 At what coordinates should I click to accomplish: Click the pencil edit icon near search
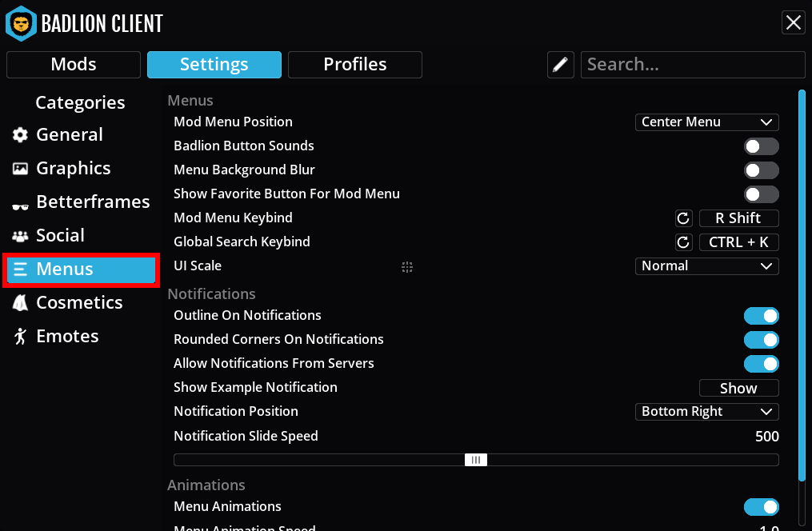tap(560, 64)
